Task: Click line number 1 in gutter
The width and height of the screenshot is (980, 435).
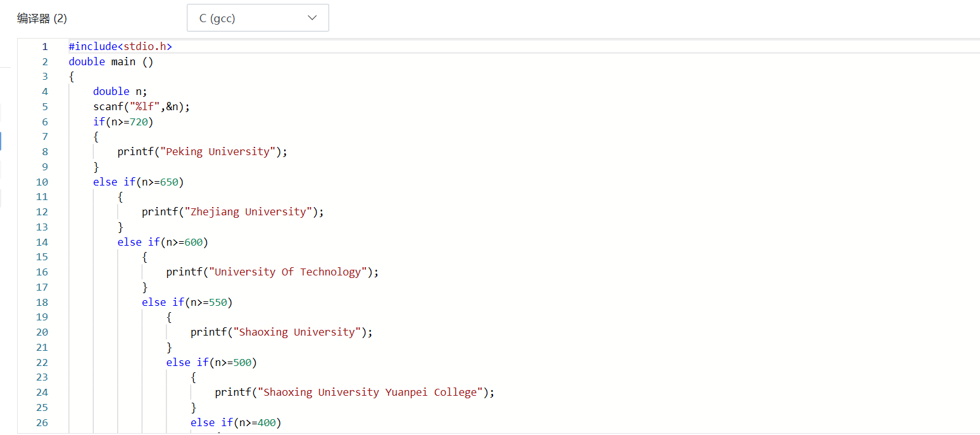Action: (x=45, y=46)
